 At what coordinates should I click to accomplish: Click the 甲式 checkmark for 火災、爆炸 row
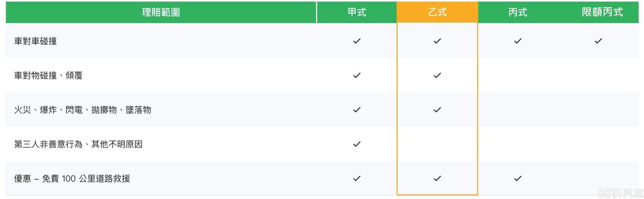point(357,110)
